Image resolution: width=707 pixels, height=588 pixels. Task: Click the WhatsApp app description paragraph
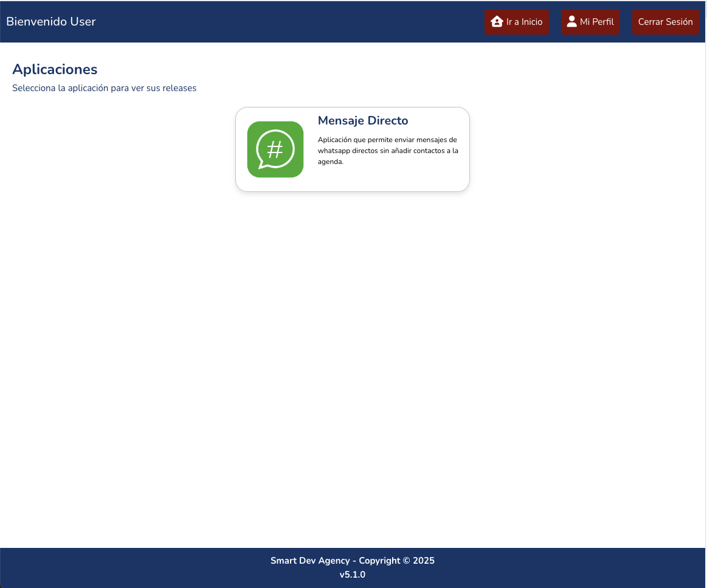coord(388,151)
